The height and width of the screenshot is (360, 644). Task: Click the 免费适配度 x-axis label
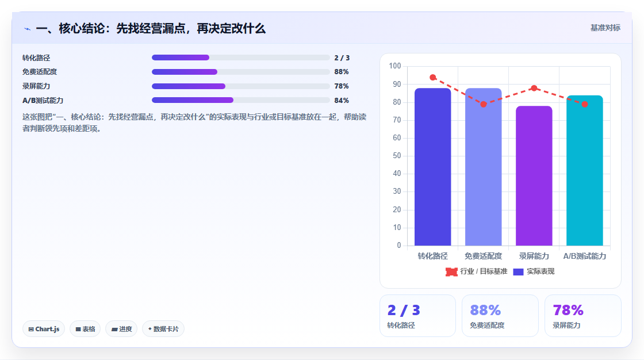pos(484,256)
